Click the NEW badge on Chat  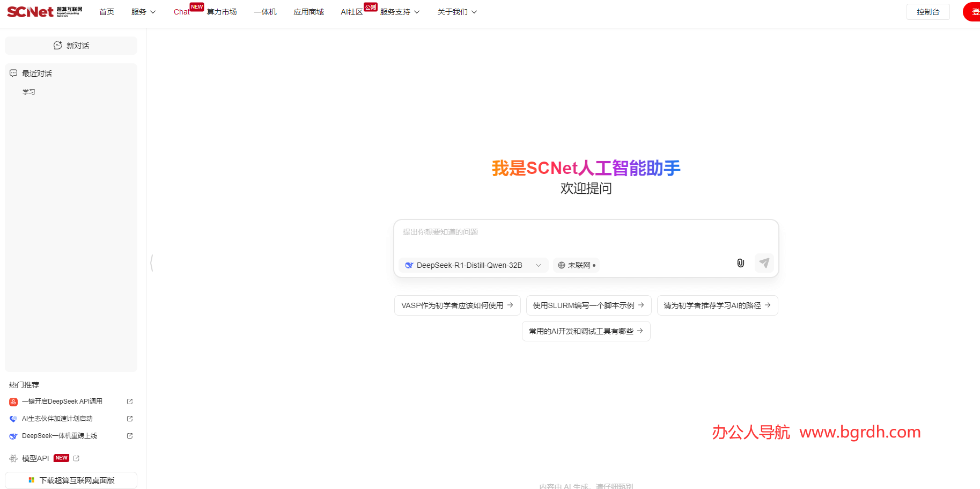(197, 7)
